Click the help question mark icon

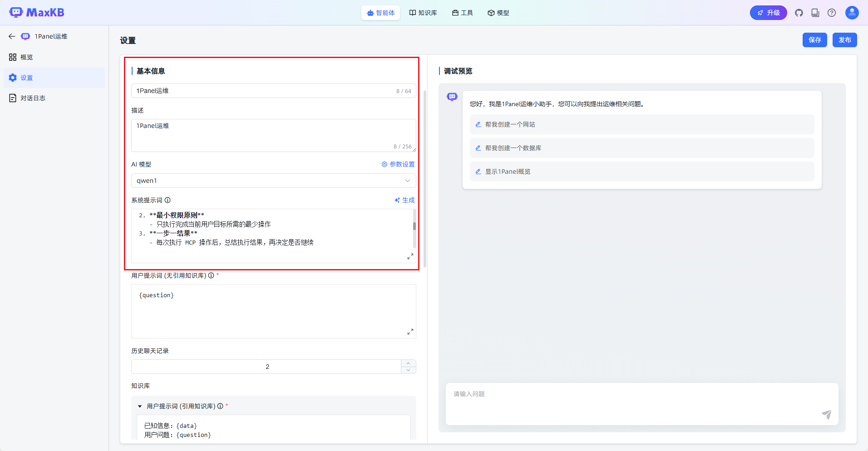click(832, 13)
